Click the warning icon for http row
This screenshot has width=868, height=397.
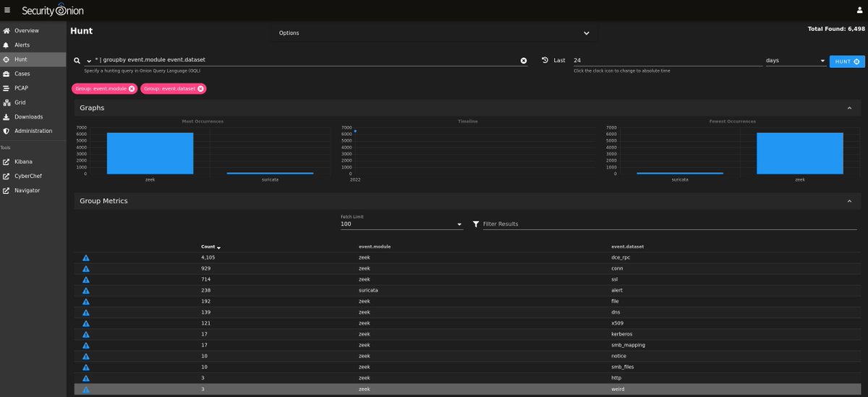coord(86,378)
